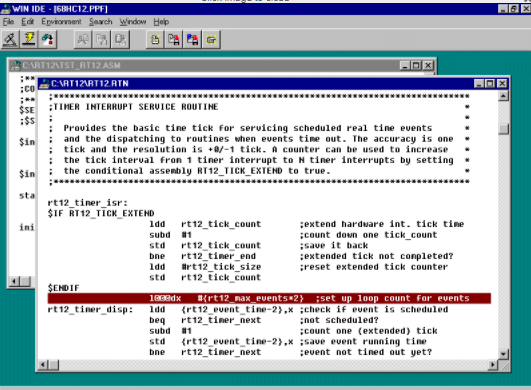Minimize the RT12.RTN child window
This screenshot has height=390, width=531.
(x=479, y=84)
